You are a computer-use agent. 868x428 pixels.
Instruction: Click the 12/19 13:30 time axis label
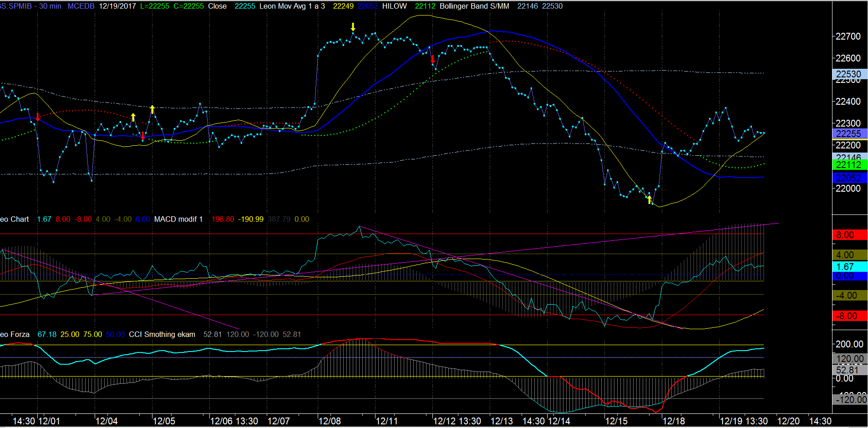pyautogui.click(x=744, y=421)
